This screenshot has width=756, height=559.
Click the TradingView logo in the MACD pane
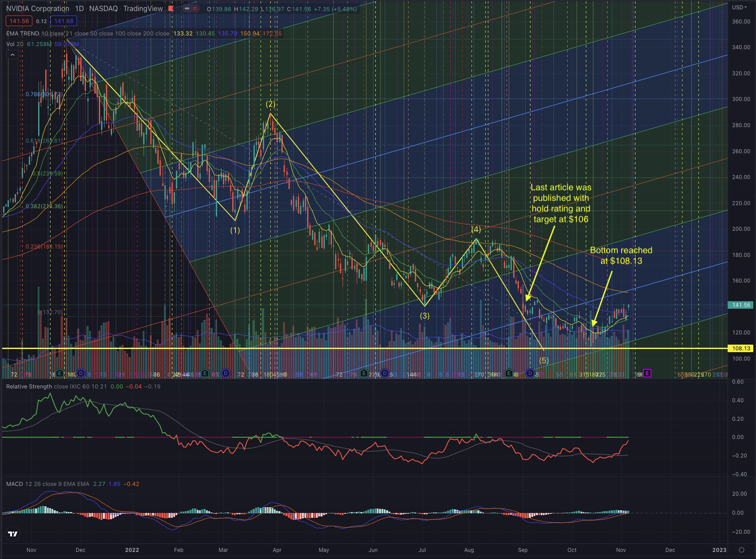[x=13, y=534]
